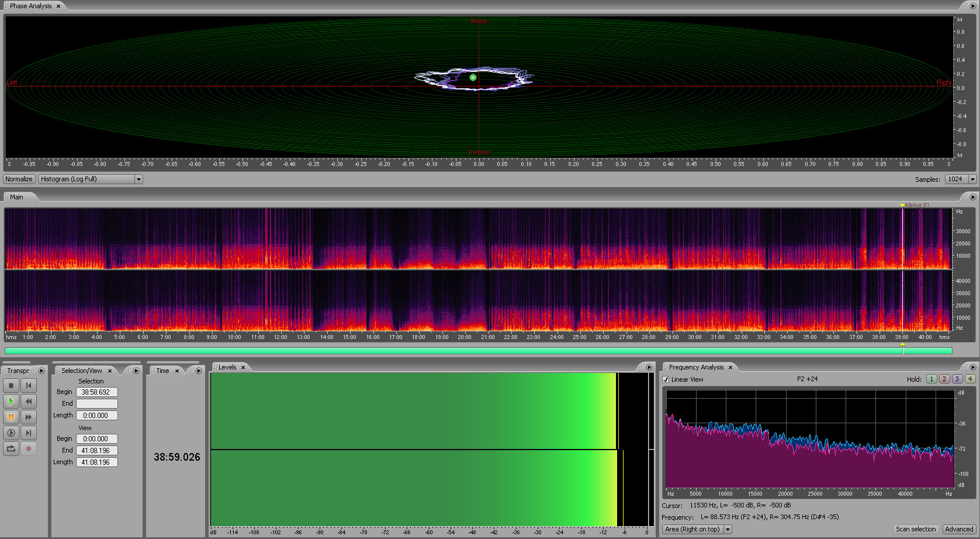This screenshot has height=539, width=980.
Task: Click the Go to End transport button
Action: [x=28, y=433]
